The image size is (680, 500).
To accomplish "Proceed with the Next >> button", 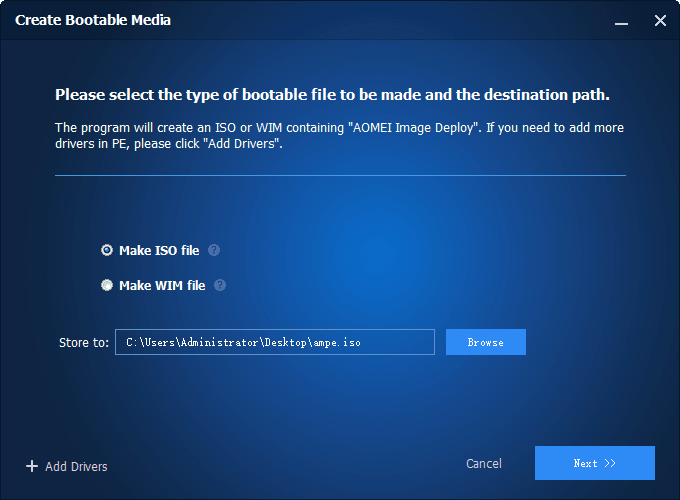I will point(594,463).
